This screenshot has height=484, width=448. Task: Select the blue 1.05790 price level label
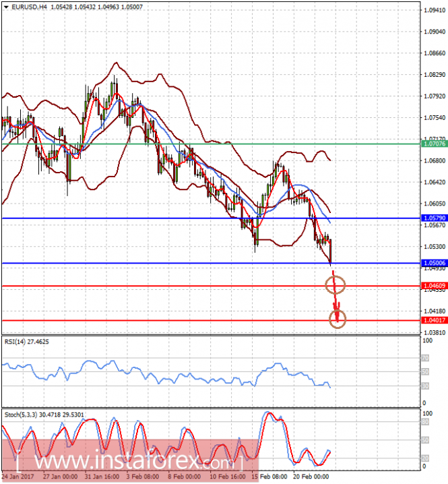pyautogui.click(x=435, y=218)
